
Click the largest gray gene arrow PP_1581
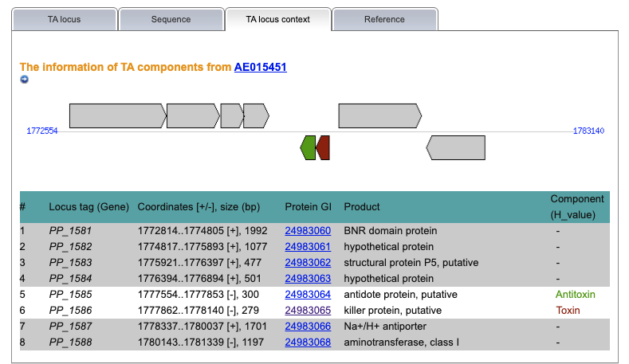pos(117,115)
